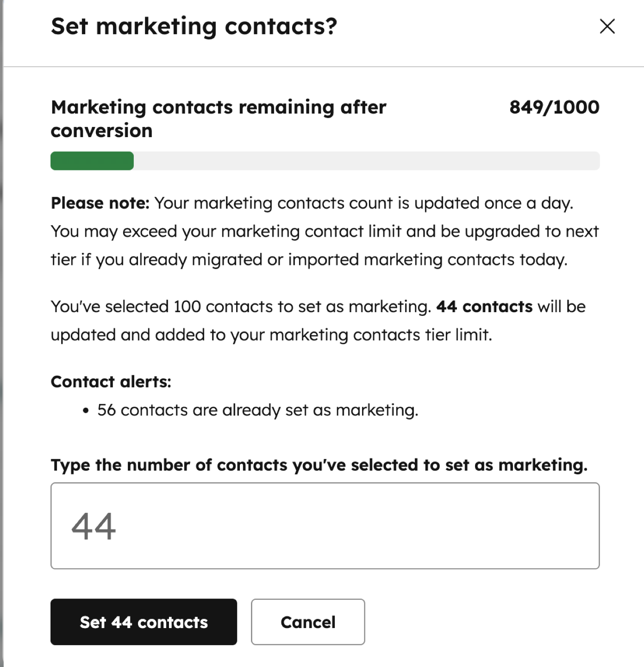Click the green marketing contacts progress bar
The height and width of the screenshot is (667, 644).
pos(92,161)
